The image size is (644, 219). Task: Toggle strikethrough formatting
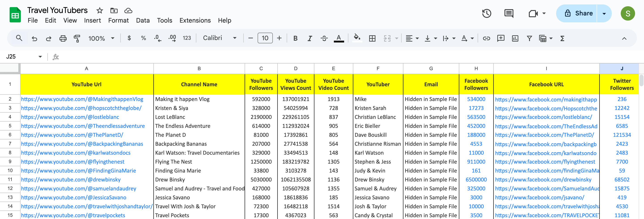point(324,38)
